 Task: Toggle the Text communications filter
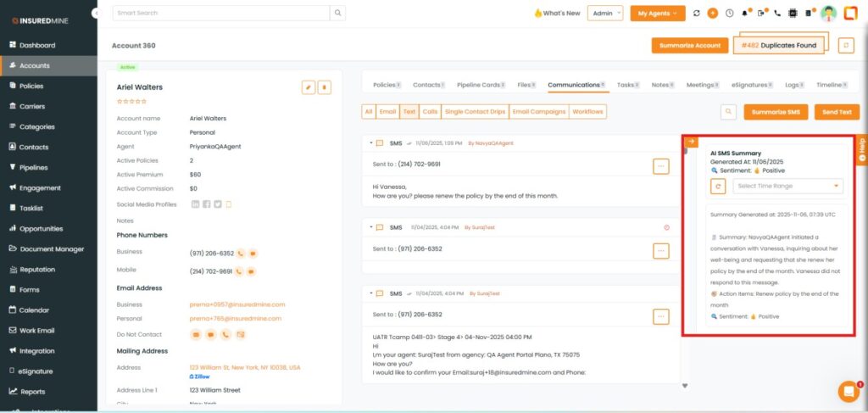[x=409, y=111]
